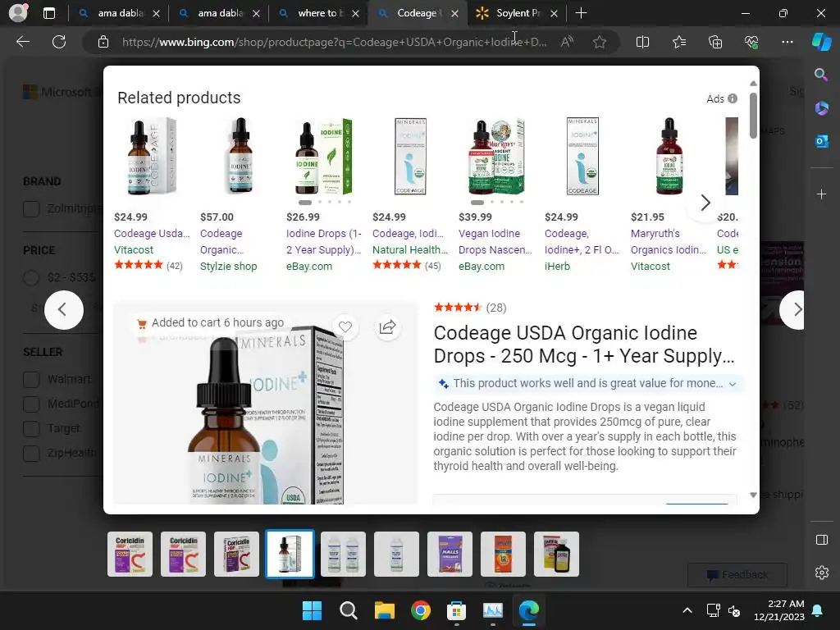
Task: Toggle sidebar panel icon near bottom
Action: tap(822, 540)
